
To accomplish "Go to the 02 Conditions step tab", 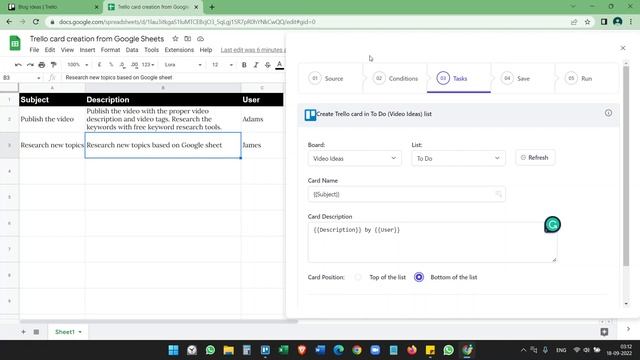I will point(395,78).
